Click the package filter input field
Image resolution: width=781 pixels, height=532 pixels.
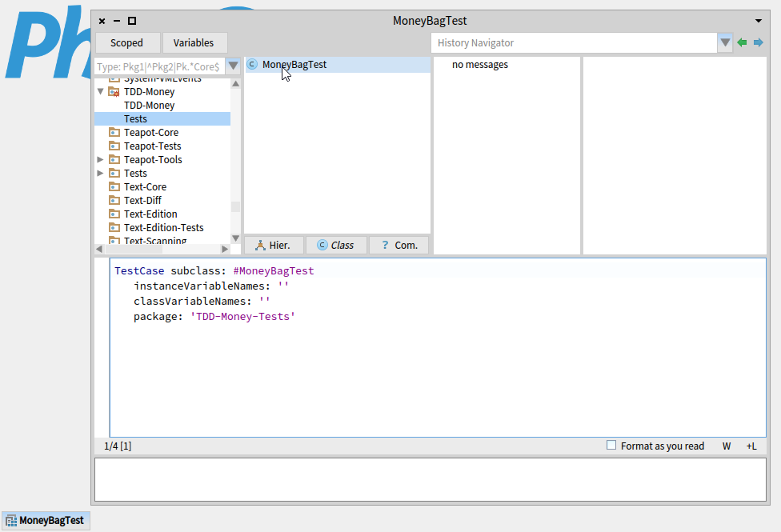tap(160, 66)
